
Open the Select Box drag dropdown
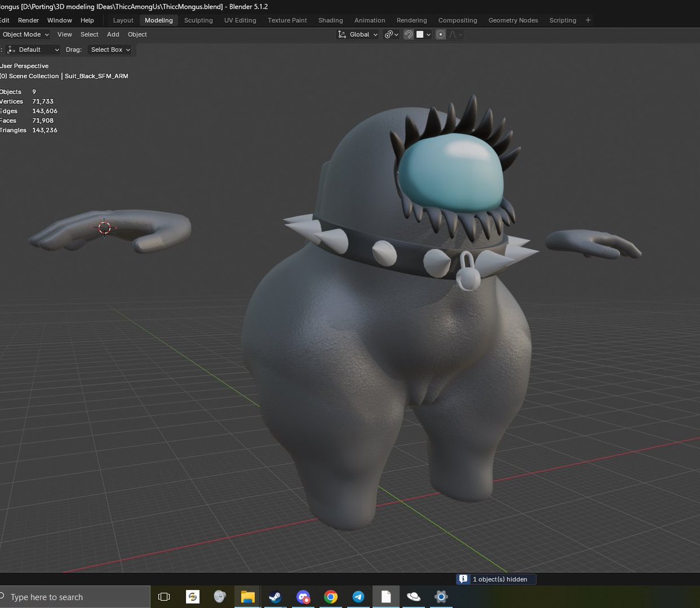pyautogui.click(x=110, y=50)
